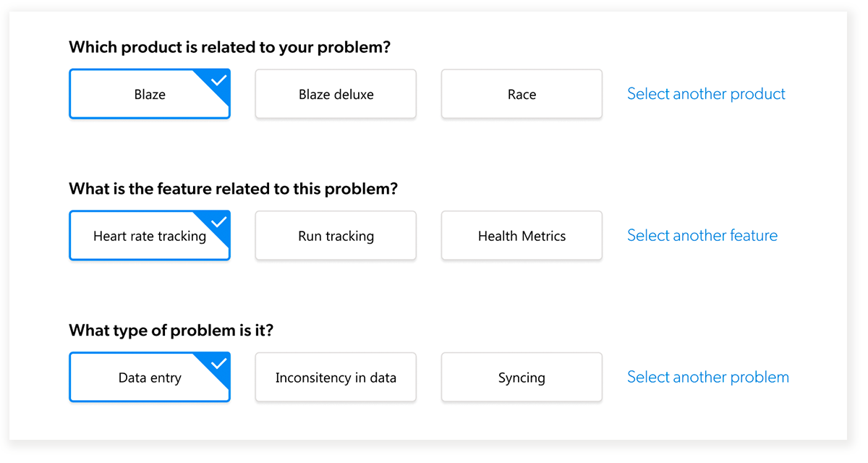Click the checkmark icon on the Blaze card
Screen dimensions: 868x463
[218, 80]
